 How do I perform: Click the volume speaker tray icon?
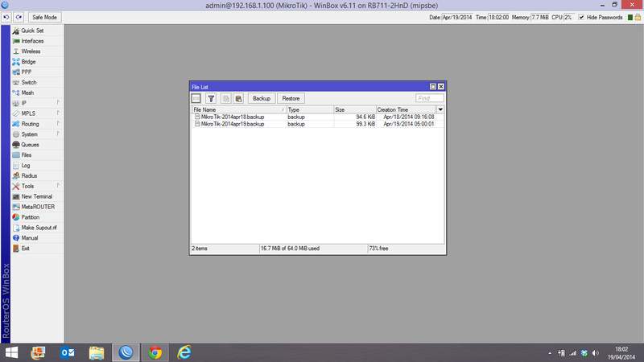596,353
